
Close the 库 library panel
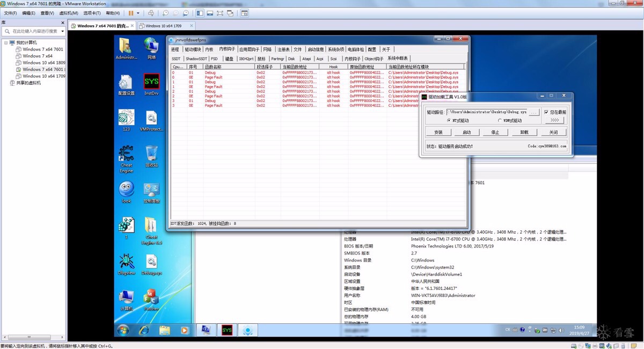(x=63, y=23)
